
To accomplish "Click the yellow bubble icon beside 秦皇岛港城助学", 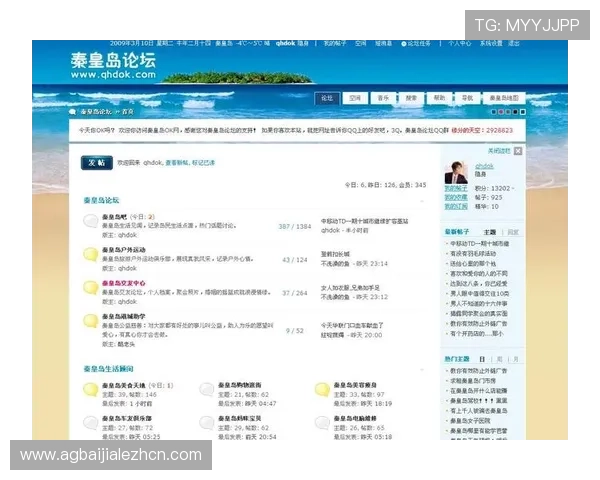I will 91,321.
